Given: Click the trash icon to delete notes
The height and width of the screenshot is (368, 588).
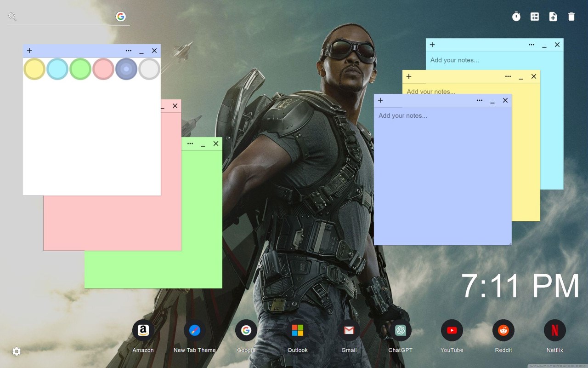Looking at the screenshot, I should click(571, 17).
